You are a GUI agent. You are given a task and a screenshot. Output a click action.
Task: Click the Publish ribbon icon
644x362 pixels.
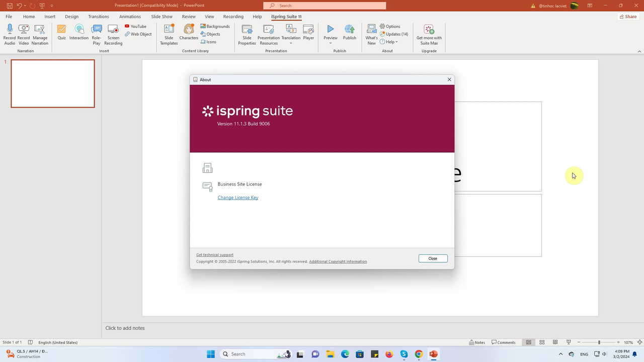click(x=350, y=32)
